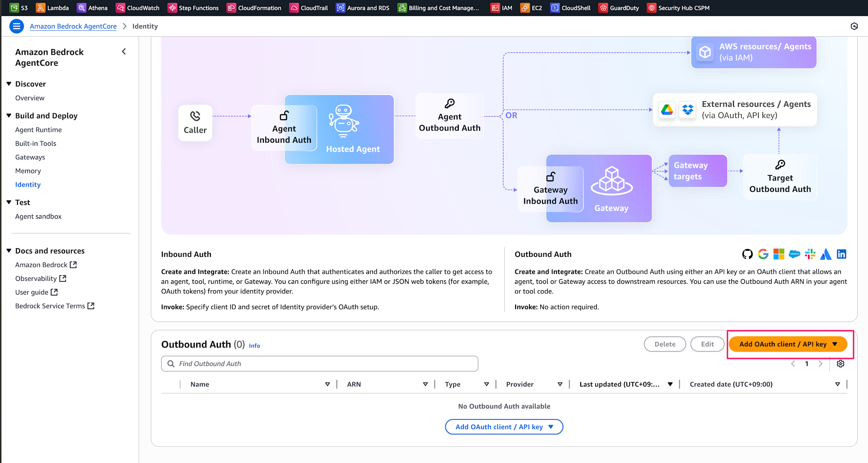Click the Salesforce provider logo

pos(795,254)
